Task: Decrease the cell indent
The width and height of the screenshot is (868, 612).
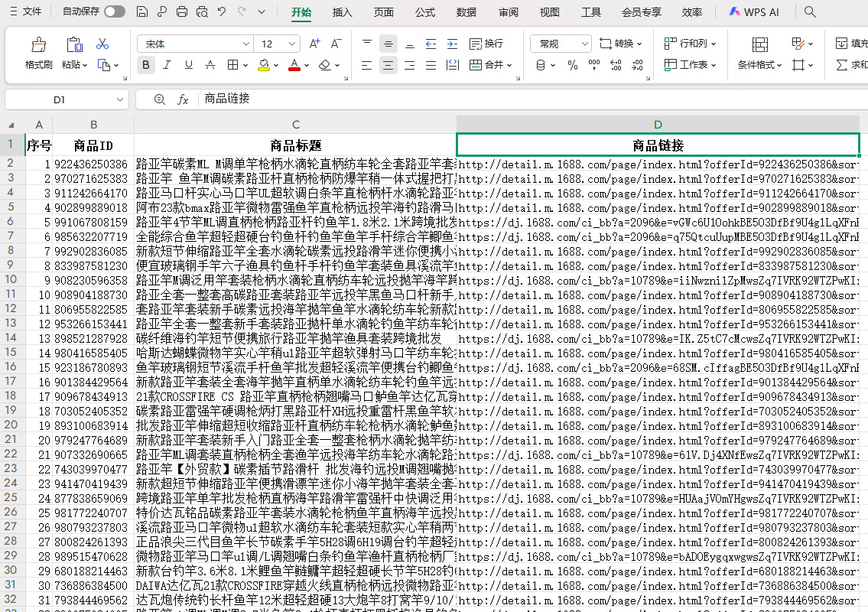Action: tap(431, 44)
